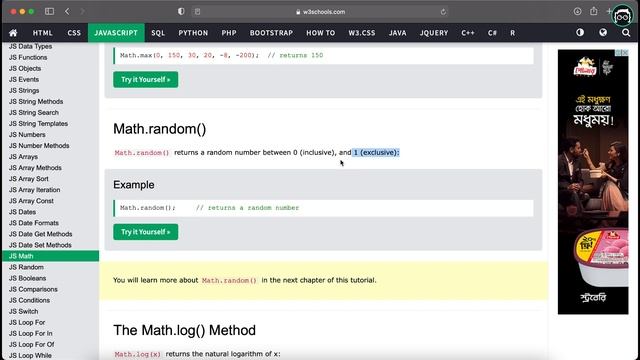Screen dimensions: 640x360
Task: Open JS Events in sidebar
Action: point(24,80)
